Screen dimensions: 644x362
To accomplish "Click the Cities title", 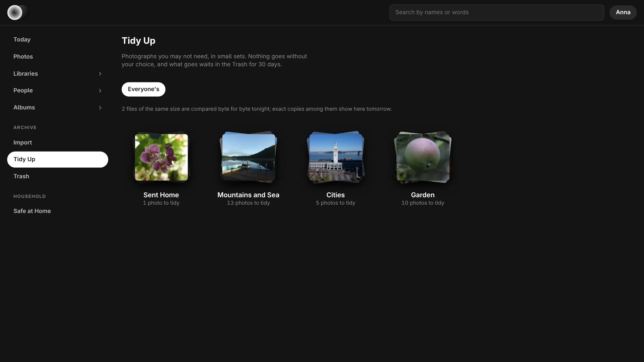I will [x=336, y=195].
